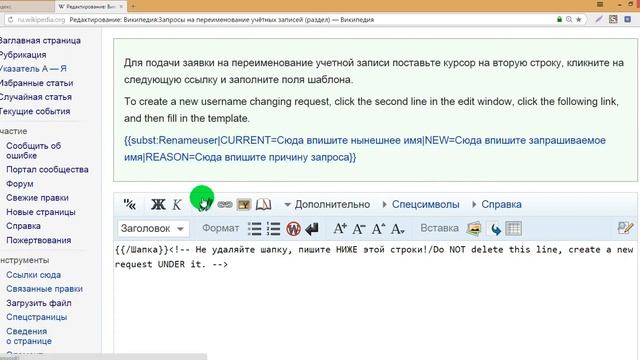Open Ссылки сюда
This screenshot has height=360, width=640.
(33, 275)
